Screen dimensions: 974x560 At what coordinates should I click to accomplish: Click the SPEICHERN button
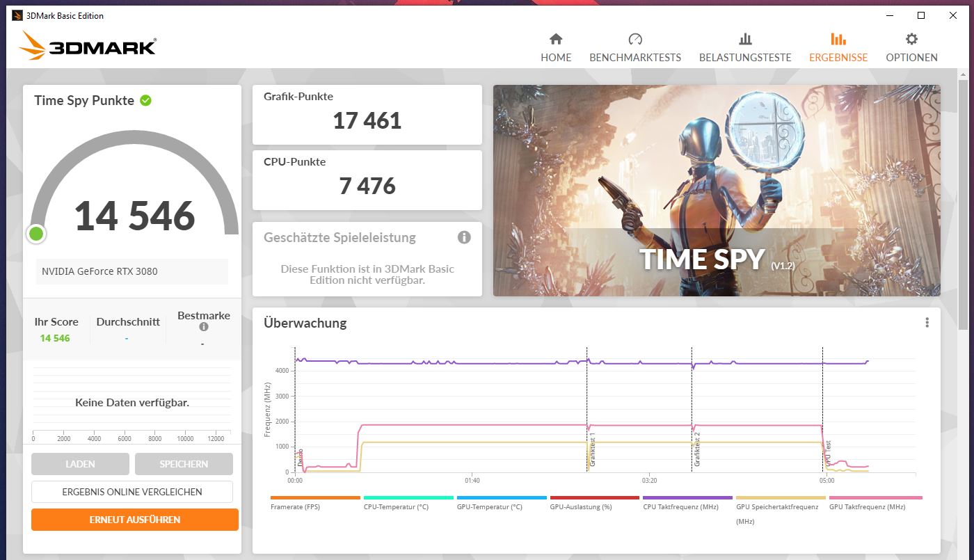pyautogui.click(x=184, y=464)
